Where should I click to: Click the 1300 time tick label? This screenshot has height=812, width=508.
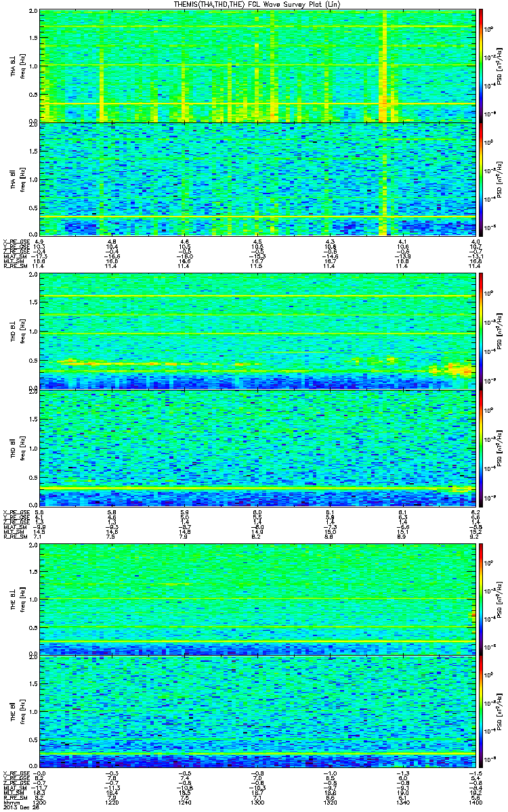point(257,802)
